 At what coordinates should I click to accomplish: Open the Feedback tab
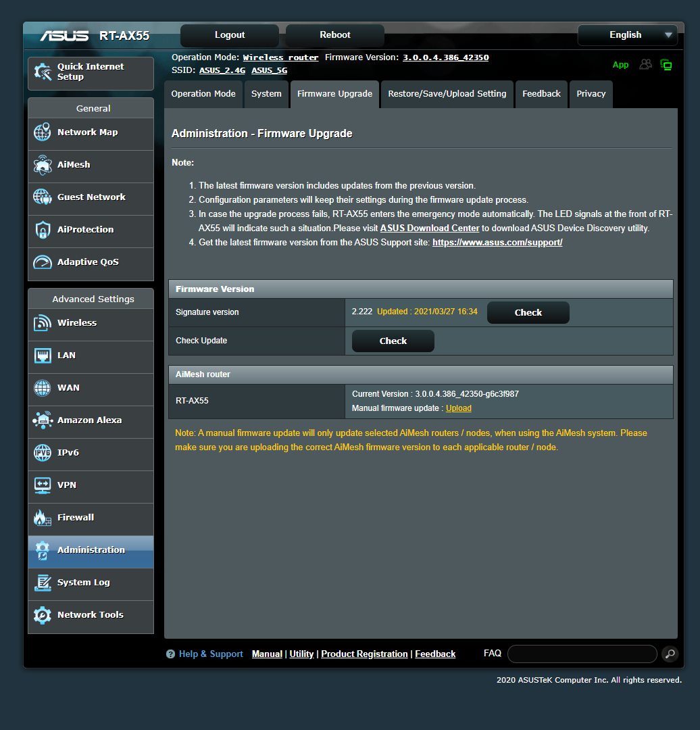pos(541,94)
